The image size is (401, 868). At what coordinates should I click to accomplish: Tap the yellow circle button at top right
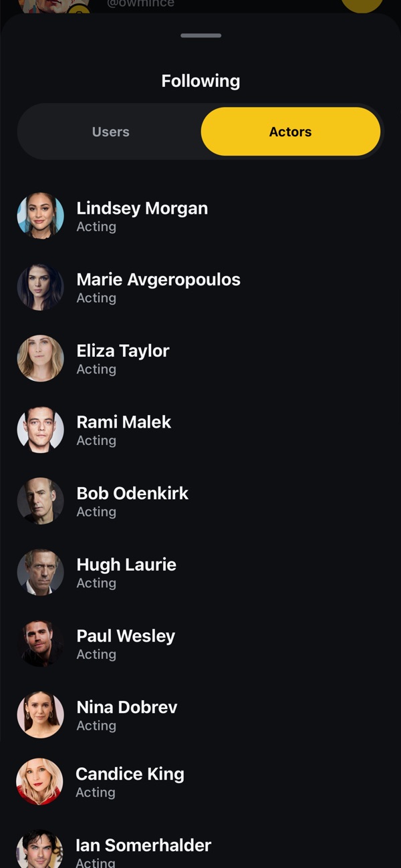[x=362, y=6]
